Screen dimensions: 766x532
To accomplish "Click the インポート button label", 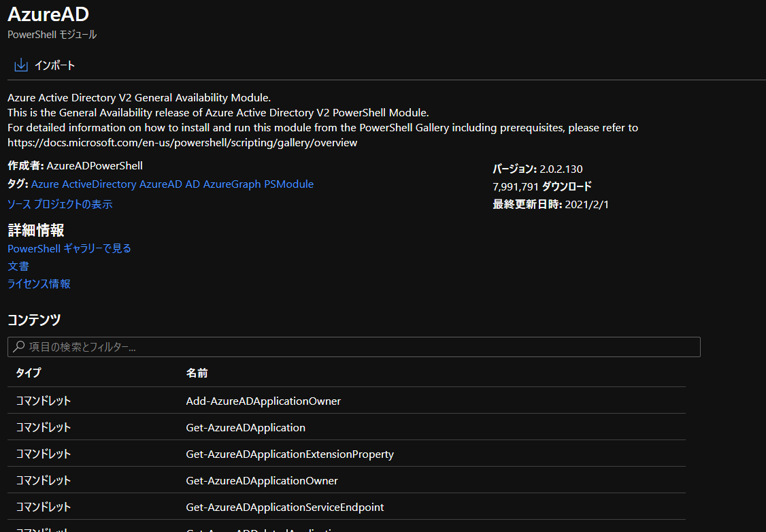I will [54, 65].
